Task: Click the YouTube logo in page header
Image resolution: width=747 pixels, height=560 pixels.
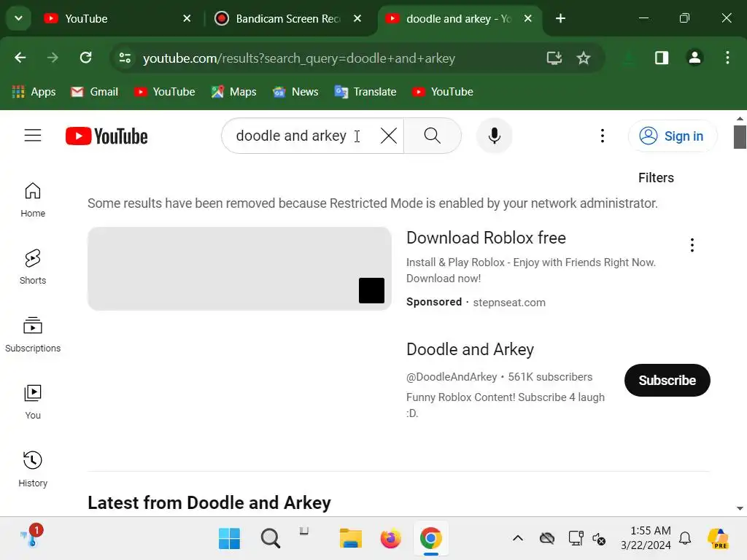Action: point(107,136)
